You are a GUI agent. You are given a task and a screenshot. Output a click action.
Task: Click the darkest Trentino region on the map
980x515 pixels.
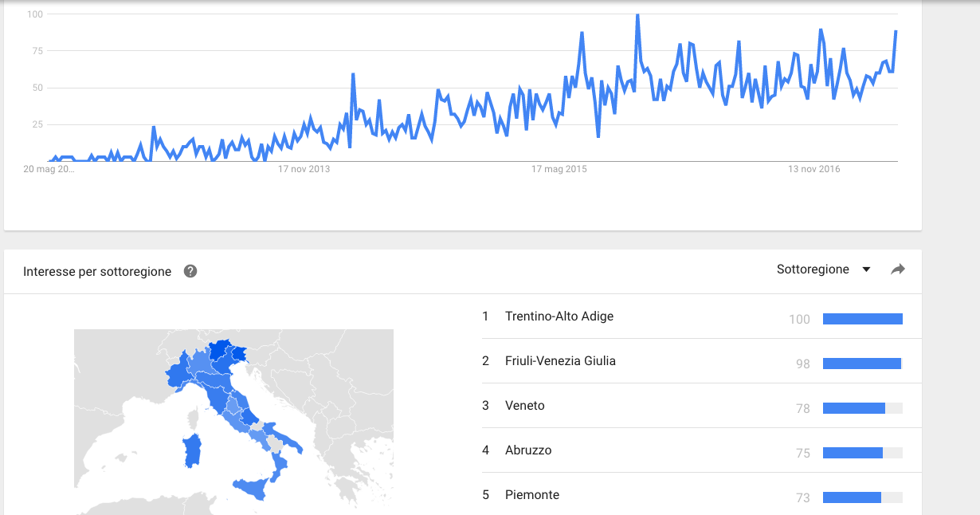[x=219, y=352]
